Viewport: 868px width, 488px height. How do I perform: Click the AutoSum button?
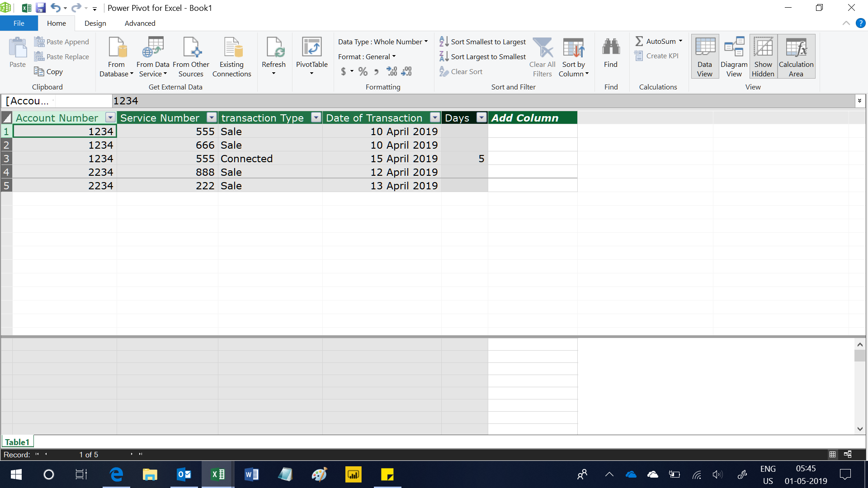pyautogui.click(x=658, y=41)
